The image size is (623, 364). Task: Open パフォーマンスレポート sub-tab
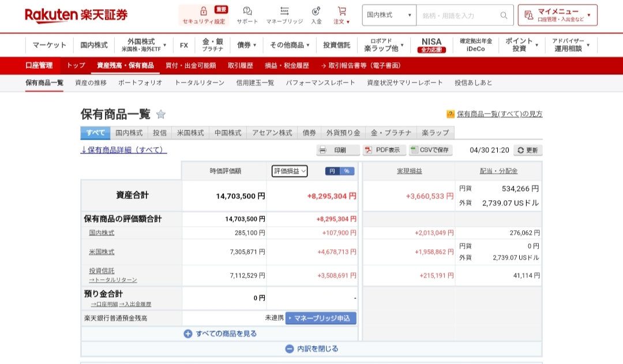pos(320,82)
